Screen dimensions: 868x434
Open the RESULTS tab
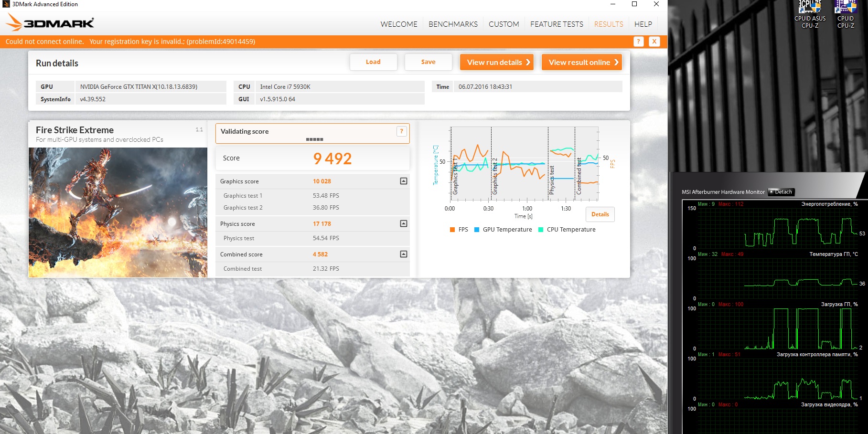[x=609, y=24]
